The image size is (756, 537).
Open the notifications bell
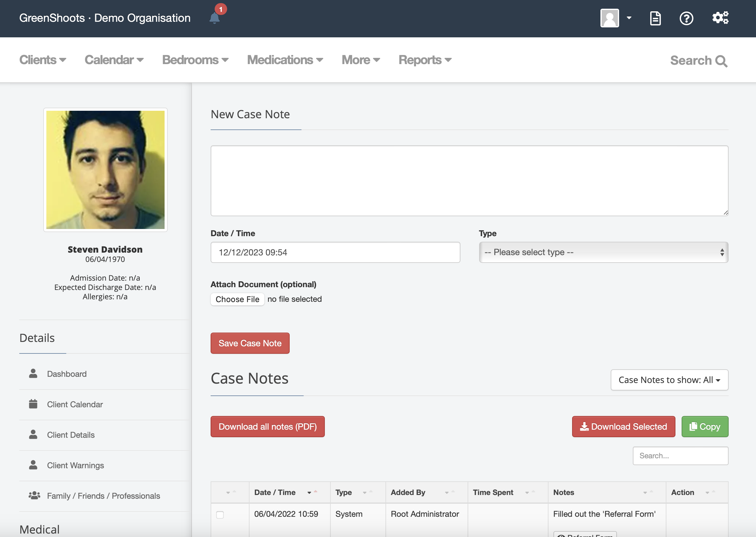coord(215,18)
